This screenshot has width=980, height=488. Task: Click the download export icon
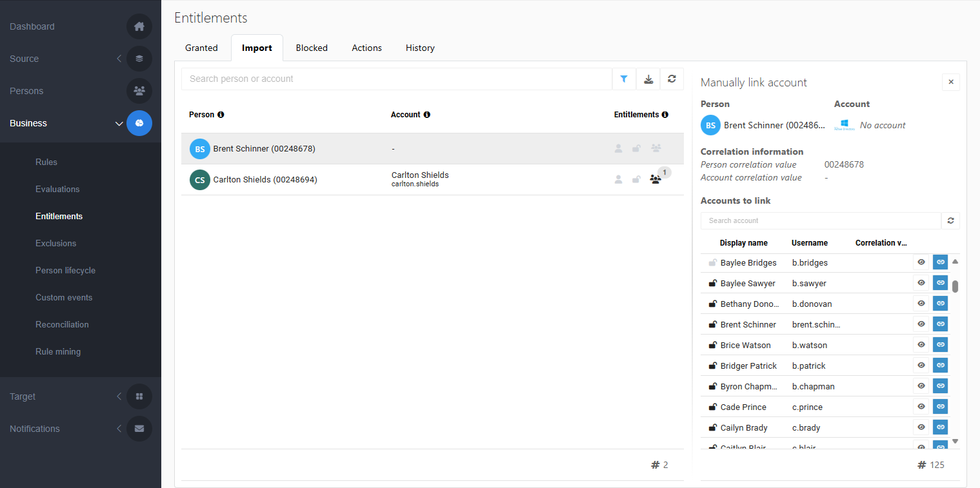[648, 79]
